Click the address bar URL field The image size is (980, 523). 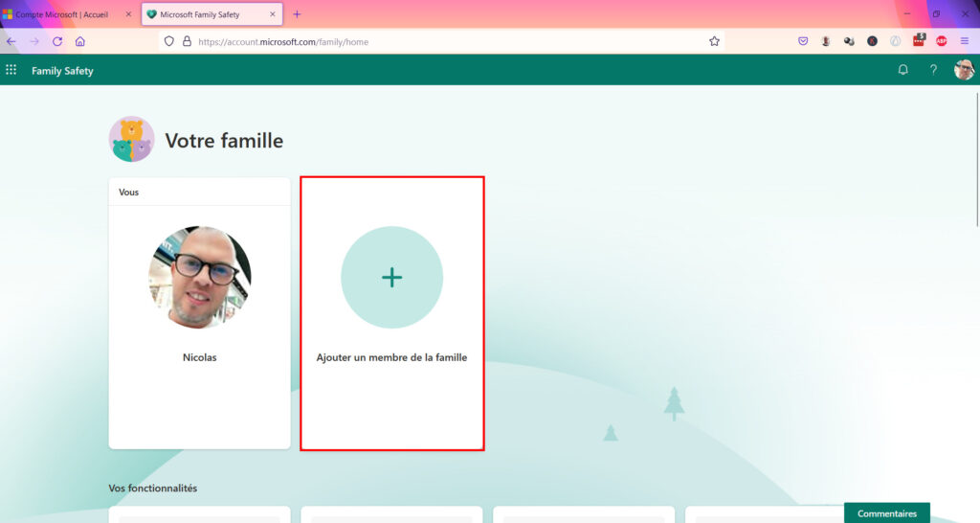click(x=440, y=41)
